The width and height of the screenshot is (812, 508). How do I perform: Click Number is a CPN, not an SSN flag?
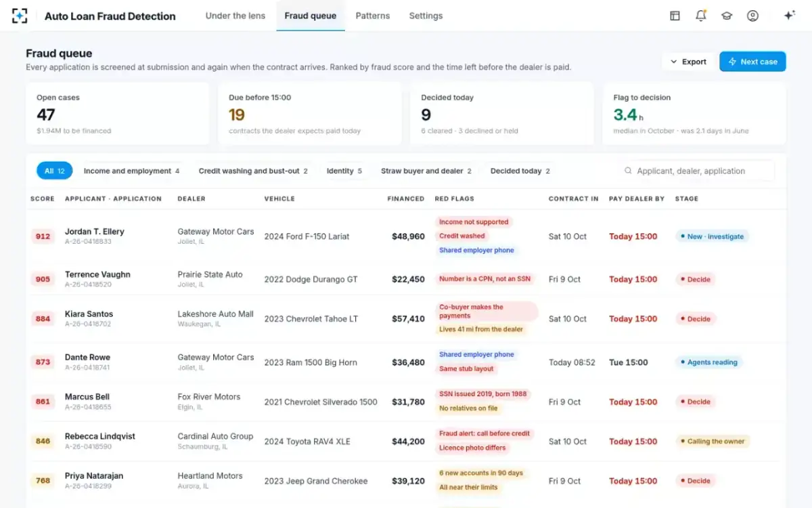pyautogui.click(x=485, y=278)
